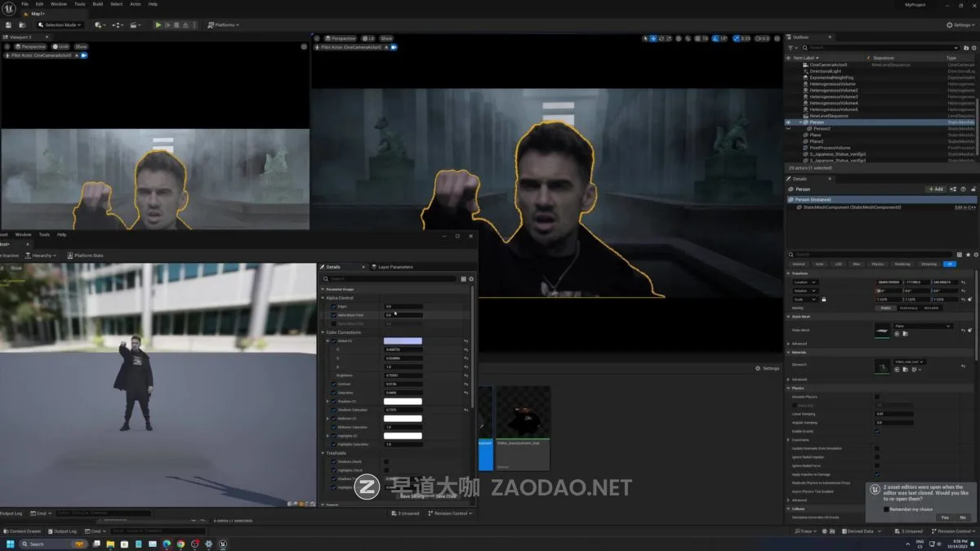The height and width of the screenshot is (551, 980).
Task: Click the filter funnel icon in the Outliner
Action: point(790,47)
